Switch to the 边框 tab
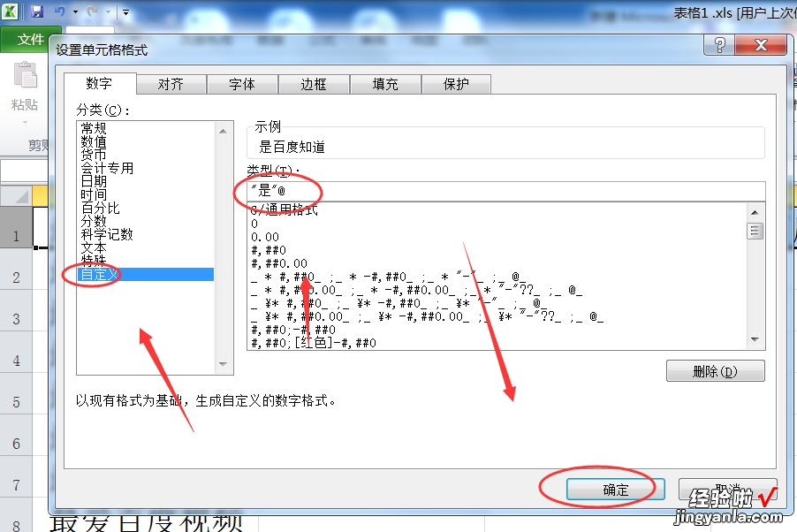 (x=314, y=85)
